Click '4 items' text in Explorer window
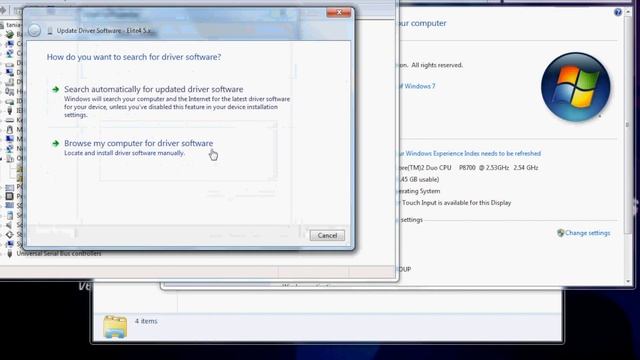Screen dimensions: 640x360 pyautogui.click(x=146, y=321)
